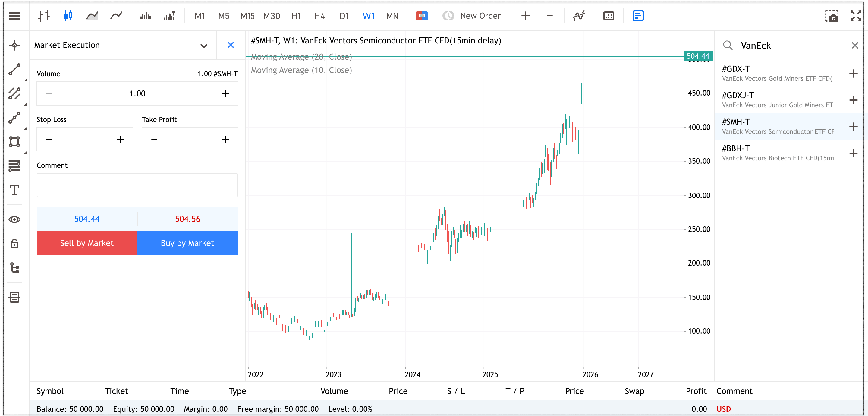This screenshot has height=416, width=868.
Task: Sort trades by Profit column header
Action: 696,391
